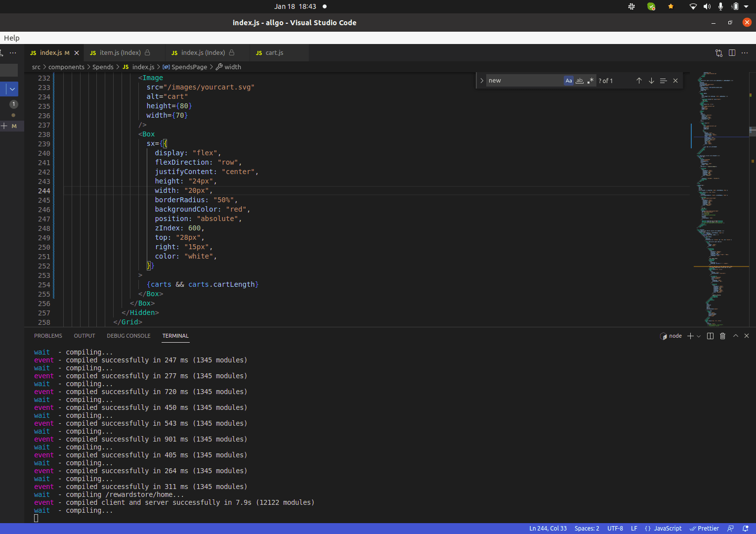
Task: Click cursor position Ln 244, Col 33
Action: click(x=548, y=529)
